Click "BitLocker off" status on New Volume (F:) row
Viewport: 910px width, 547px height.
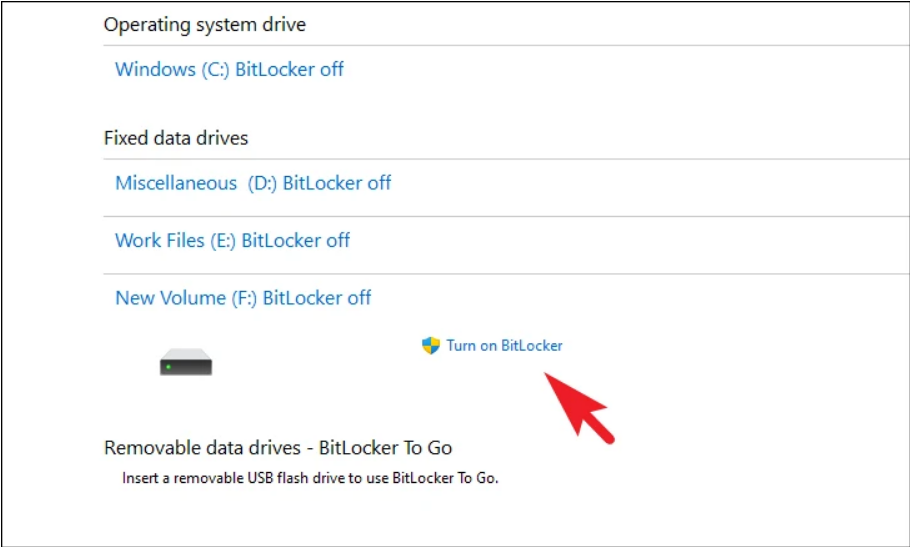[x=317, y=298]
